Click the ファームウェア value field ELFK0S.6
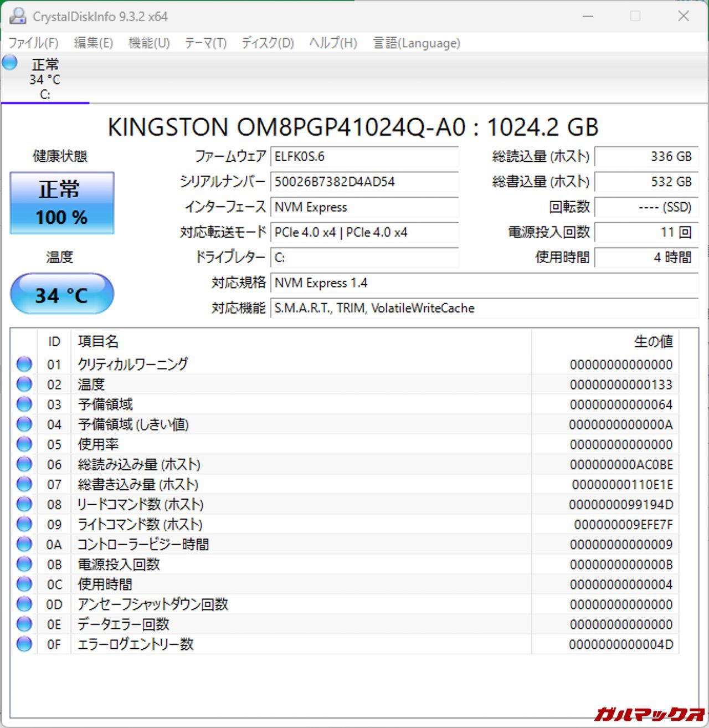The image size is (709, 728). coord(364,157)
